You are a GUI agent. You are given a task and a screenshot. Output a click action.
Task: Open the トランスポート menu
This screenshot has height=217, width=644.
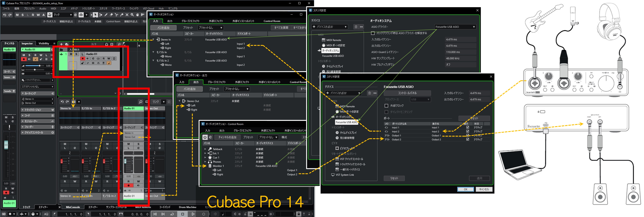pyautogui.click(x=88, y=9)
